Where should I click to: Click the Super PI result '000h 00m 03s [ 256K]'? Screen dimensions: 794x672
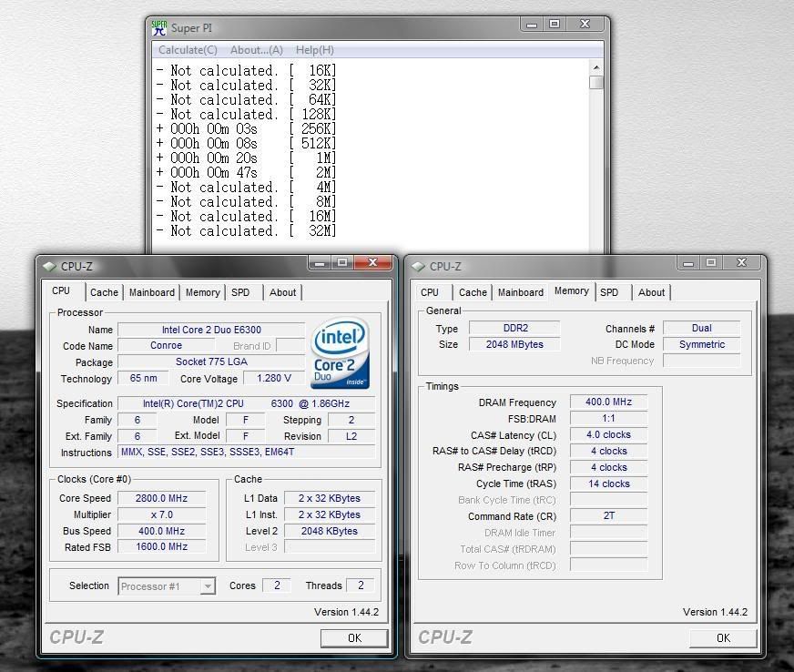tap(246, 129)
